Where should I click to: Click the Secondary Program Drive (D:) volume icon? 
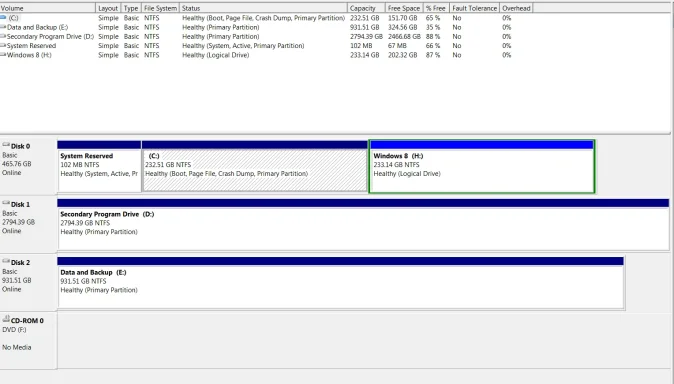(x=3, y=36)
